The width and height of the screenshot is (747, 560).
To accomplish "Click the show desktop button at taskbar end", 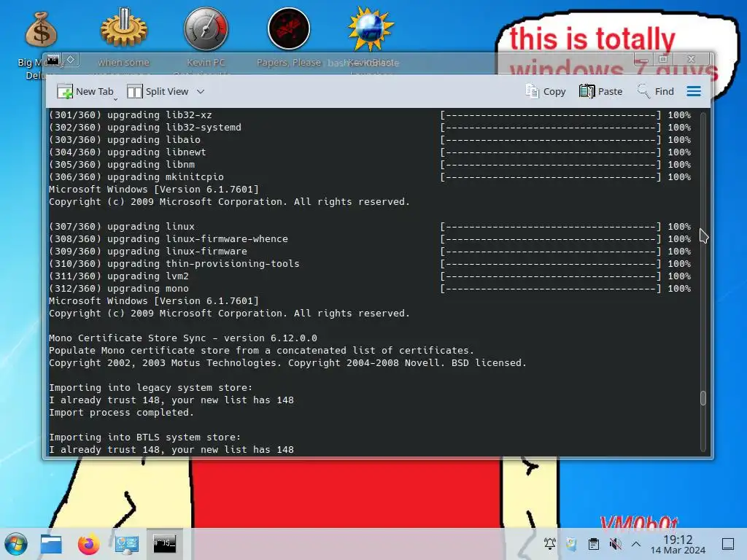I will (x=728, y=544).
